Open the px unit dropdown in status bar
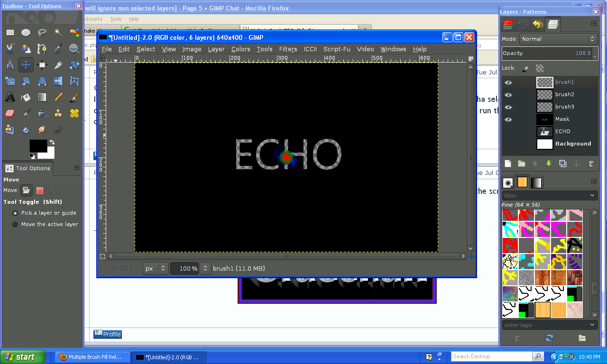 [156, 268]
